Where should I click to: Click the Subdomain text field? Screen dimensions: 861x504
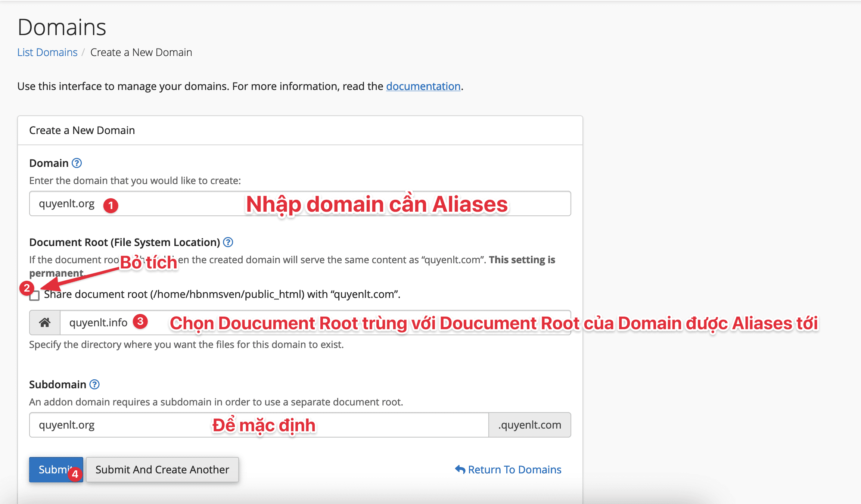pos(258,425)
